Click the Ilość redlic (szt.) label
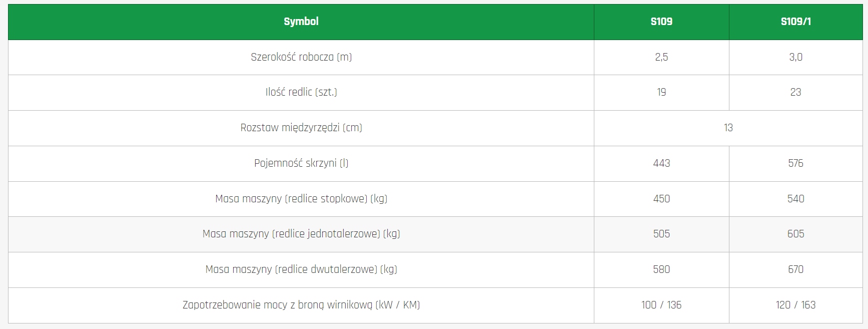The image size is (868, 329). tap(301, 92)
